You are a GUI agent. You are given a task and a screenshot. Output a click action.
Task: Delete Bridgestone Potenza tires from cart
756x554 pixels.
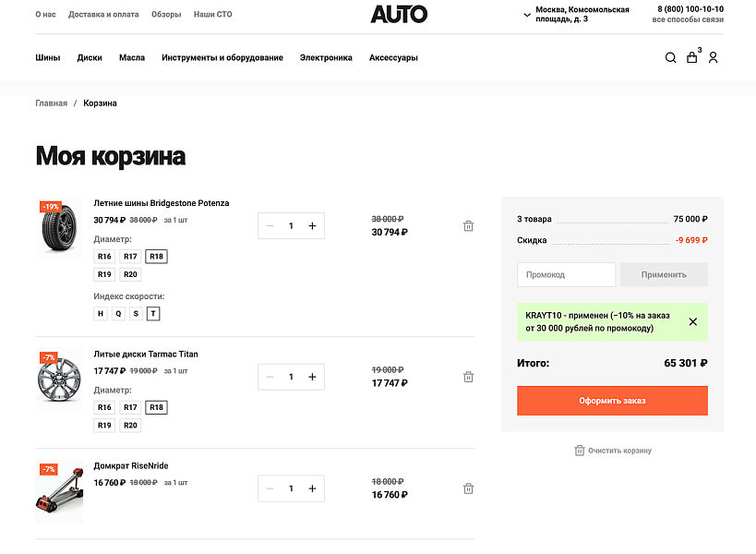tap(468, 225)
